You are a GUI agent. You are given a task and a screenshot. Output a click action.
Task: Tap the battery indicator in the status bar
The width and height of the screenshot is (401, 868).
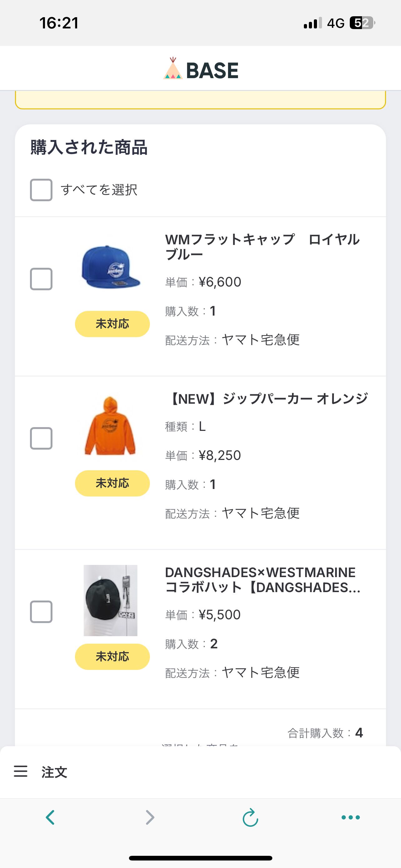(x=362, y=23)
